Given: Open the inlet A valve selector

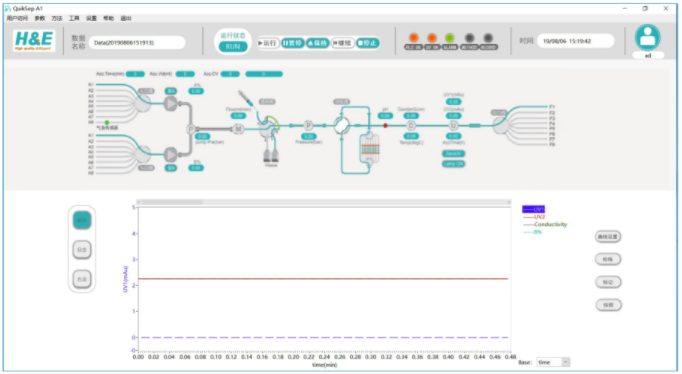Looking at the screenshot, I should point(142,103).
